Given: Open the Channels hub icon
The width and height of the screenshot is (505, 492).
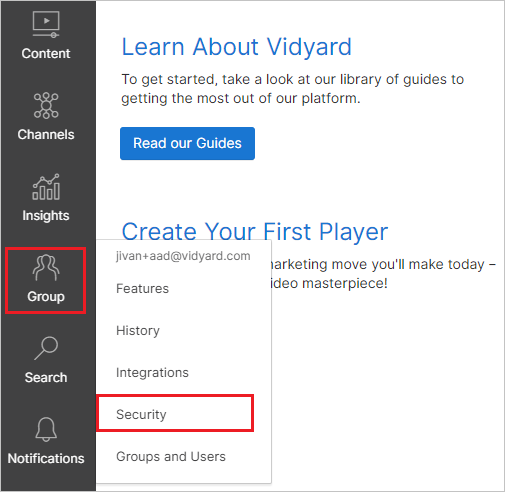Looking at the screenshot, I should point(46,106).
